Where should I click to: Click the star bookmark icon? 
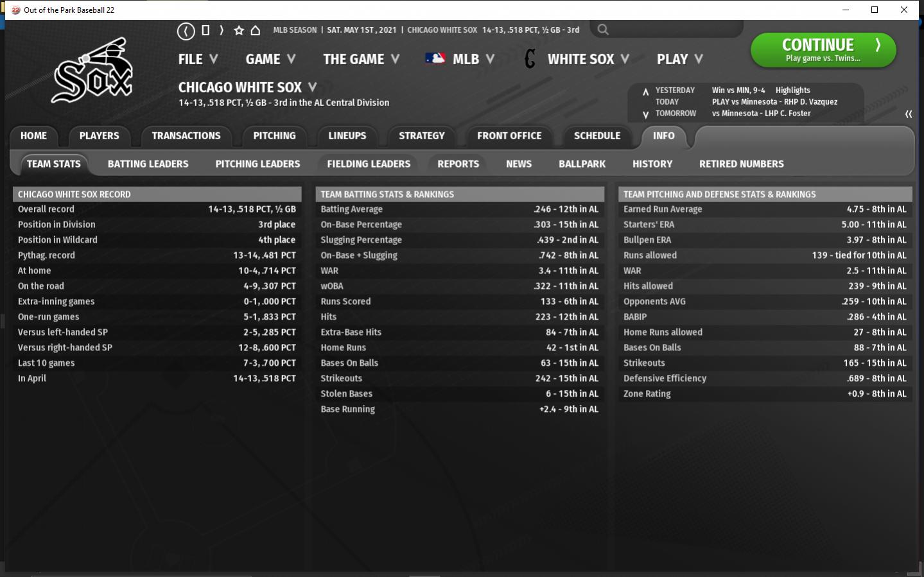[x=239, y=30]
